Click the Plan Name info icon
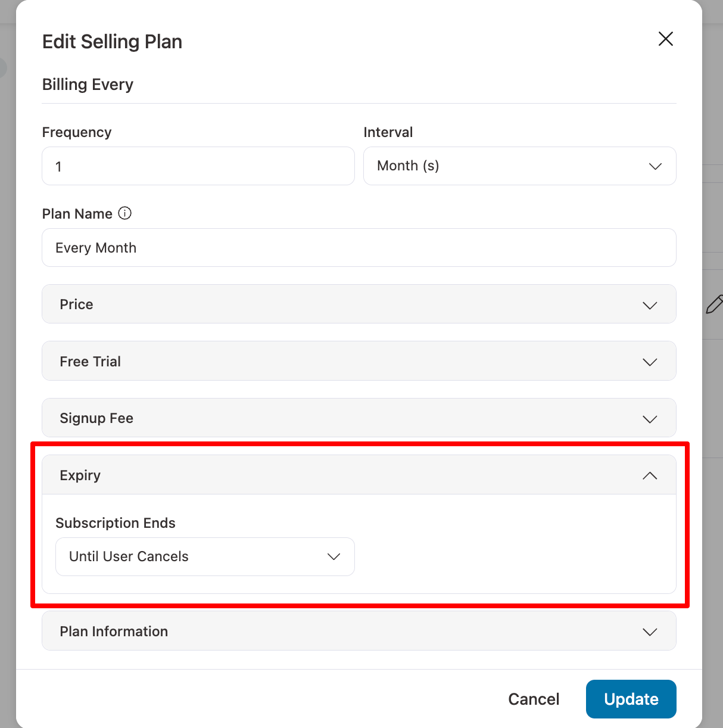 tap(125, 213)
